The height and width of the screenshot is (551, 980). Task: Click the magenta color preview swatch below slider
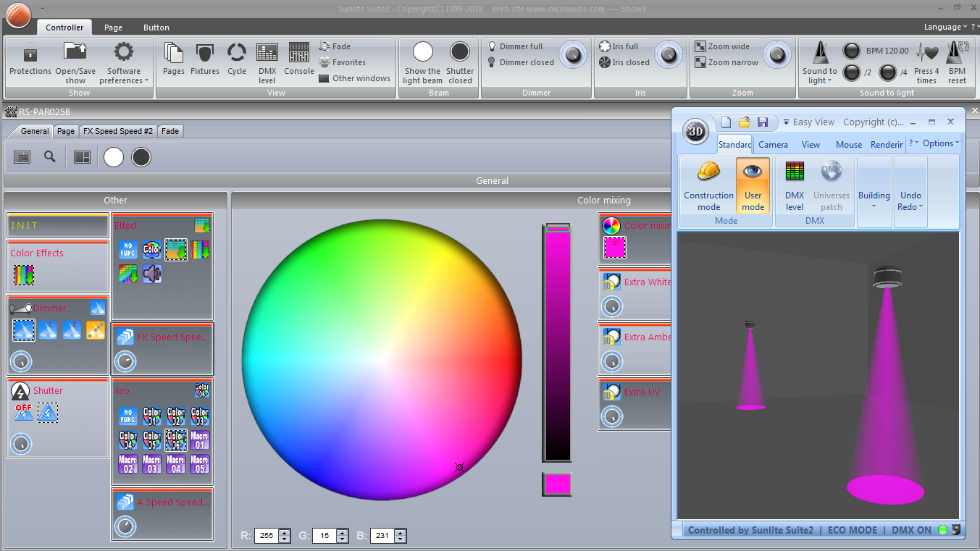click(x=557, y=484)
